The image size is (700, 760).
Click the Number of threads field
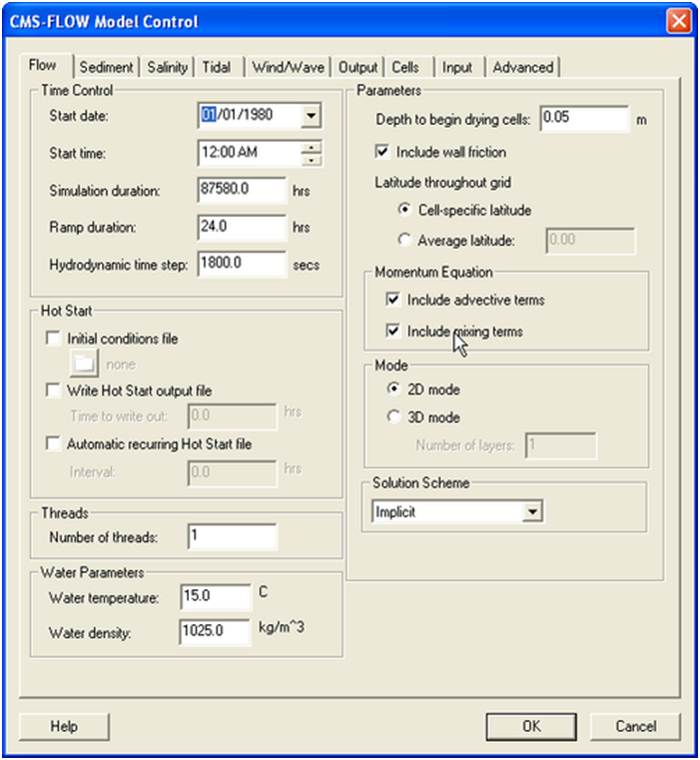tap(233, 536)
